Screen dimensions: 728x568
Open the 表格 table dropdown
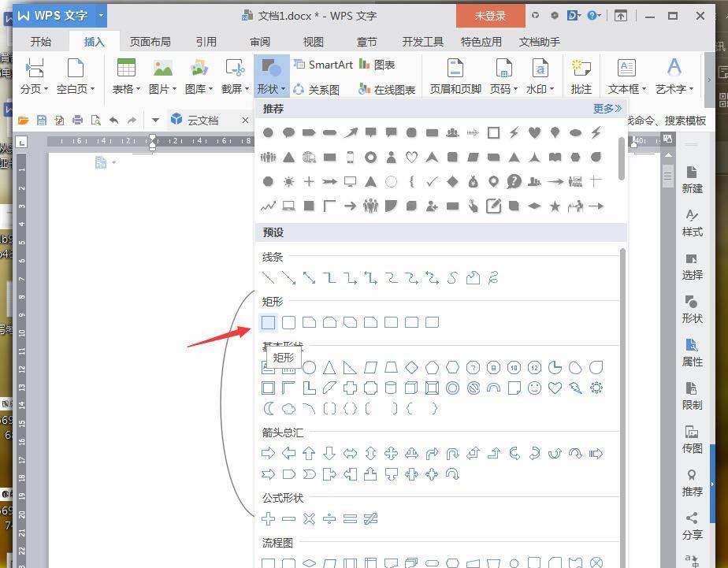coord(126,76)
